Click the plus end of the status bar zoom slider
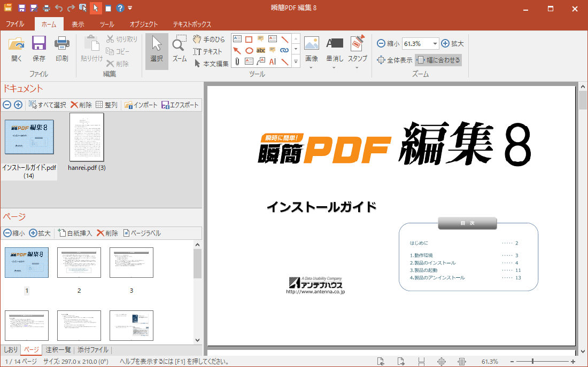This screenshot has width=588, height=367. coord(572,362)
